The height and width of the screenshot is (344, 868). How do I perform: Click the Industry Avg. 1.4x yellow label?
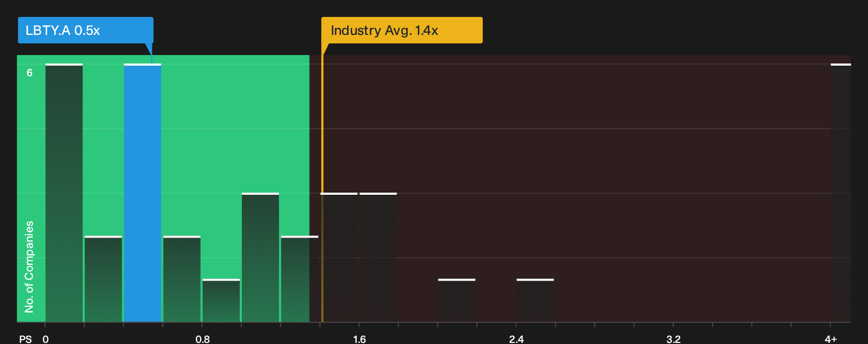(402, 30)
